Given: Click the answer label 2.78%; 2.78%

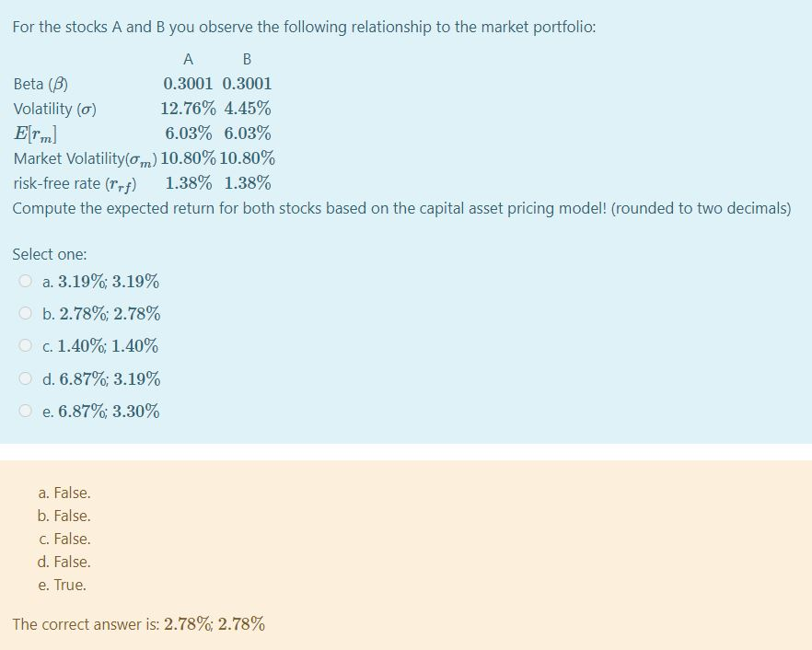Looking at the screenshot, I should [x=102, y=314].
